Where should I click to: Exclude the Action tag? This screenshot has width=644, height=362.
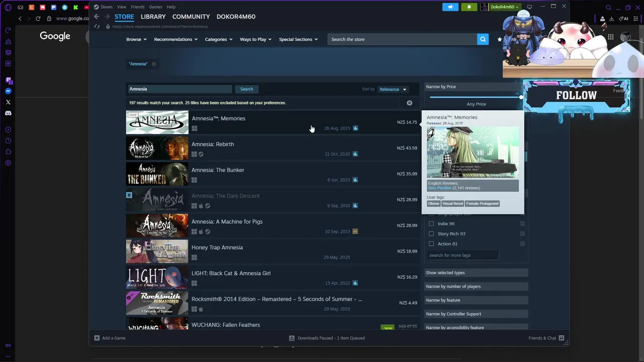(522, 244)
